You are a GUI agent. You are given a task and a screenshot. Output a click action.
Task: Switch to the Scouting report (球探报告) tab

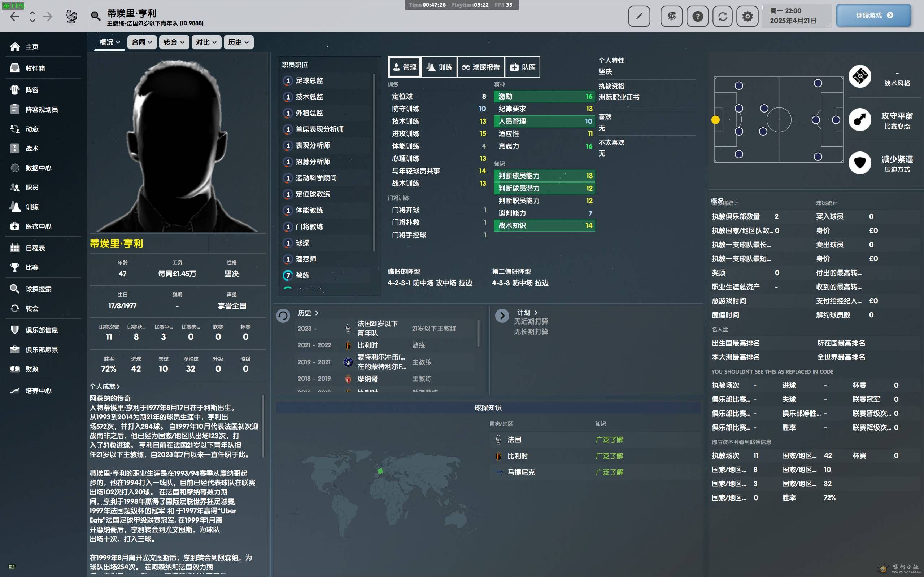481,67
